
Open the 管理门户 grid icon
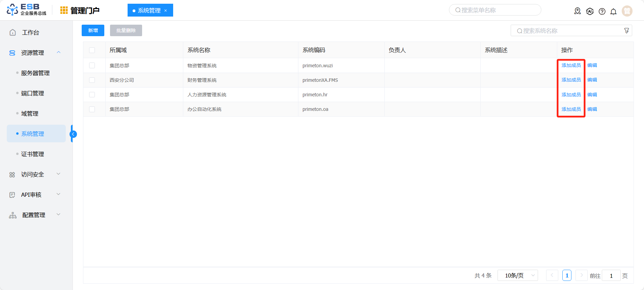[64, 10]
